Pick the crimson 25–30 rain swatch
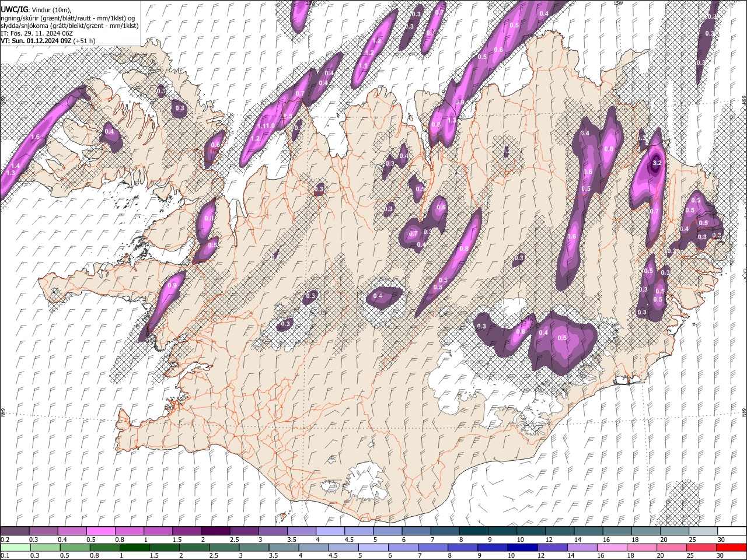The height and width of the screenshot is (560, 747). pos(701,548)
